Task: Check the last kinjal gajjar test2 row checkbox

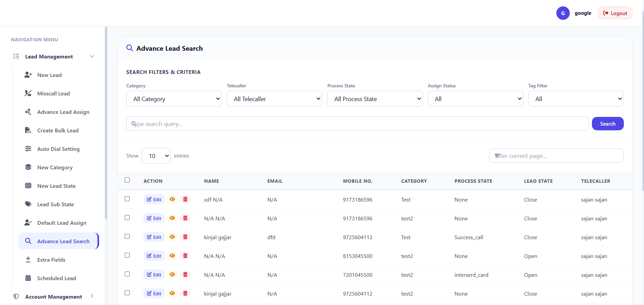Action: pyautogui.click(x=127, y=293)
